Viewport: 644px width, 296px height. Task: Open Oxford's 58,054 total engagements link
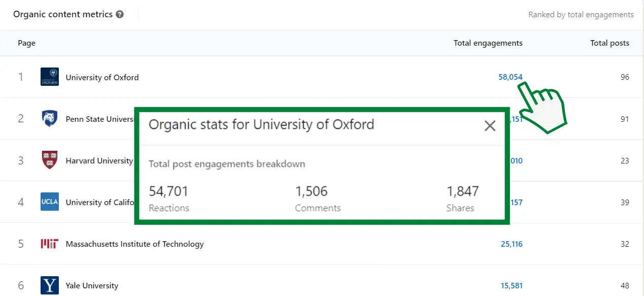(510, 77)
